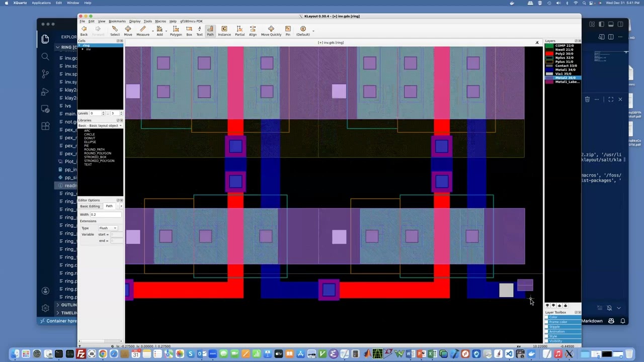
Task: Activate the Move tool
Action: click(128, 31)
